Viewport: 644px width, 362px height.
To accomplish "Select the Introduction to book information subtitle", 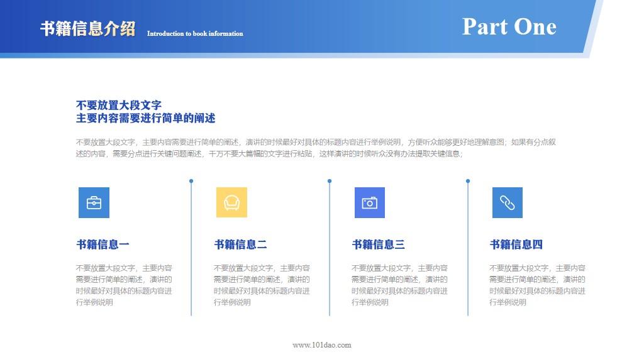I will 195,34.
